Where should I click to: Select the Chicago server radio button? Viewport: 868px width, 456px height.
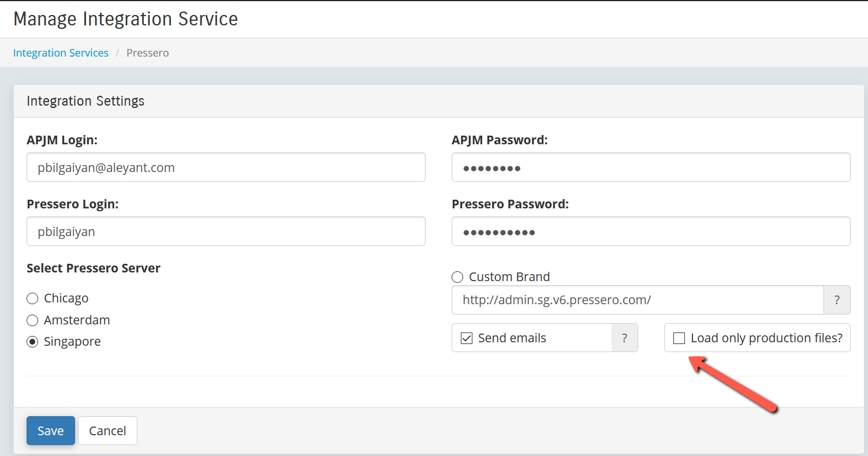[x=32, y=298]
